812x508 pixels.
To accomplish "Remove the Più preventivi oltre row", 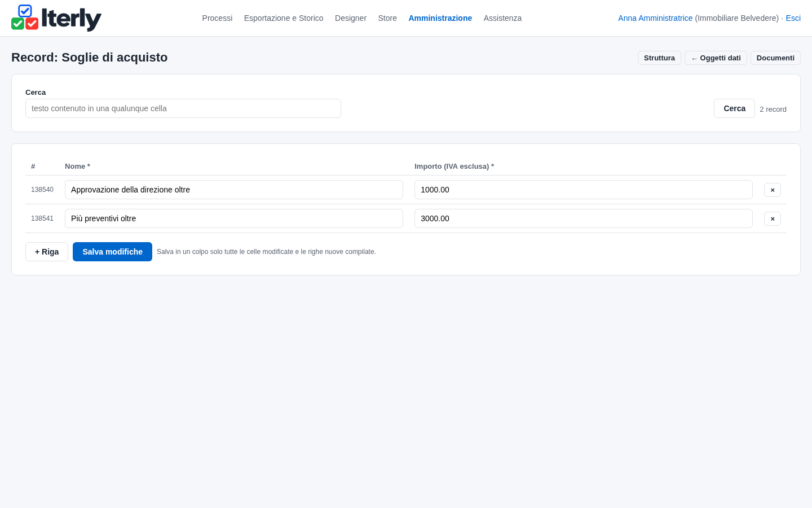I will pyautogui.click(x=772, y=218).
